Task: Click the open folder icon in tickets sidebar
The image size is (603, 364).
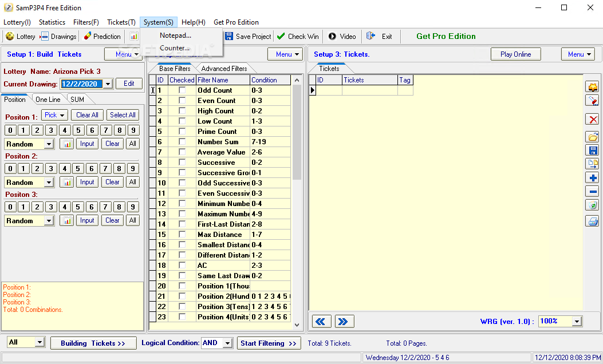Action: pos(593,136)
